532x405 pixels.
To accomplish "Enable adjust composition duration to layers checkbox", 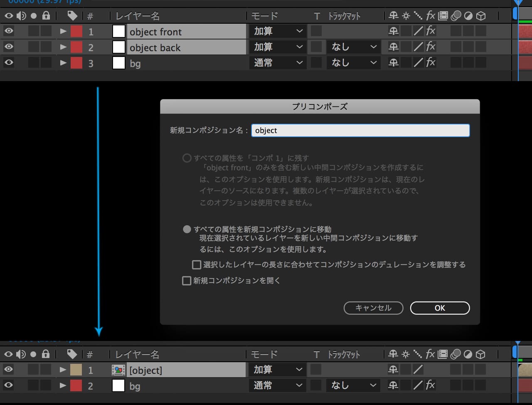I will (197, 265).
